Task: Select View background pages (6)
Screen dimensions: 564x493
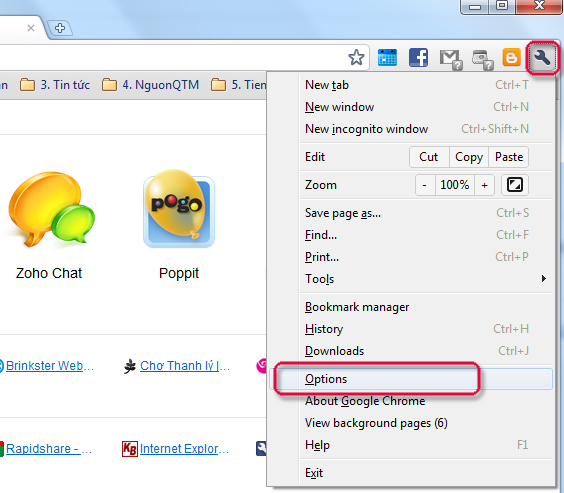Action: point(411,423)
